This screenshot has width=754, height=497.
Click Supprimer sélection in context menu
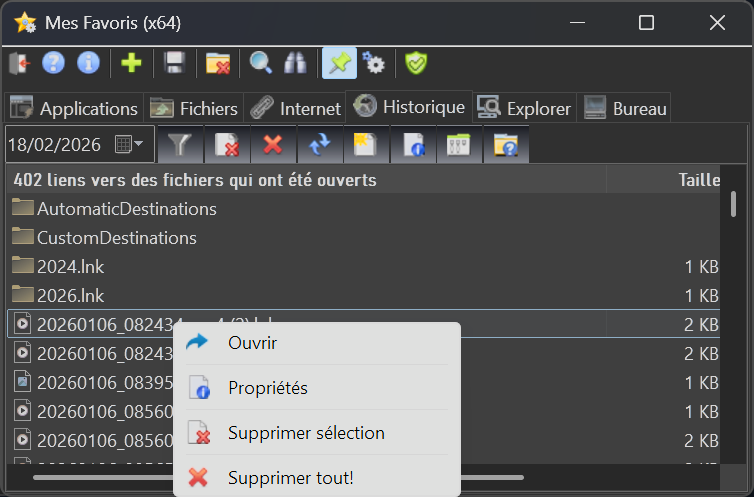305,433
